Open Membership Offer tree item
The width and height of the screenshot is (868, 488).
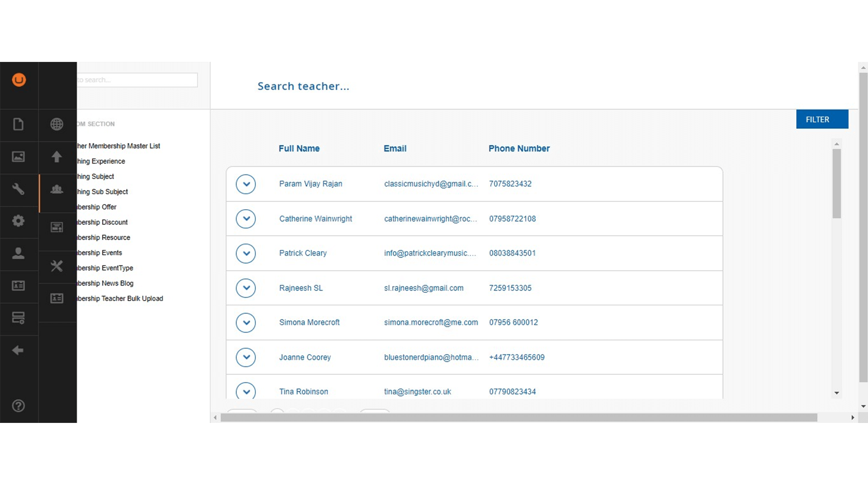[x=97, y=207]
